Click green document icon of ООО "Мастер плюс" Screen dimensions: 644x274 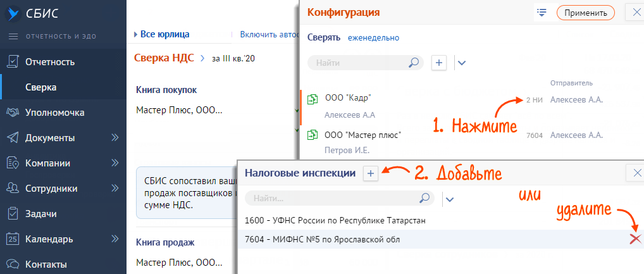[x=313, y=134]
